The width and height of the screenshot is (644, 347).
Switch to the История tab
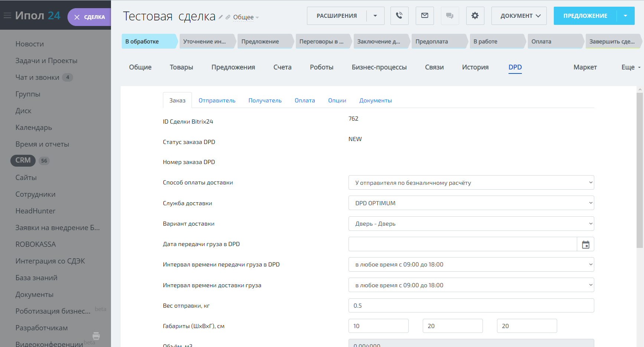[475, 67]
